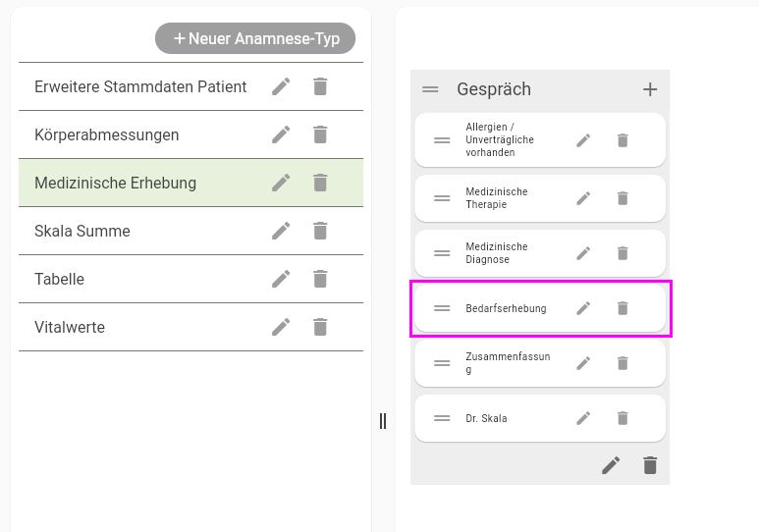Delete the Dr. Skala item
The image size is (759, 532).
[623, 418]
